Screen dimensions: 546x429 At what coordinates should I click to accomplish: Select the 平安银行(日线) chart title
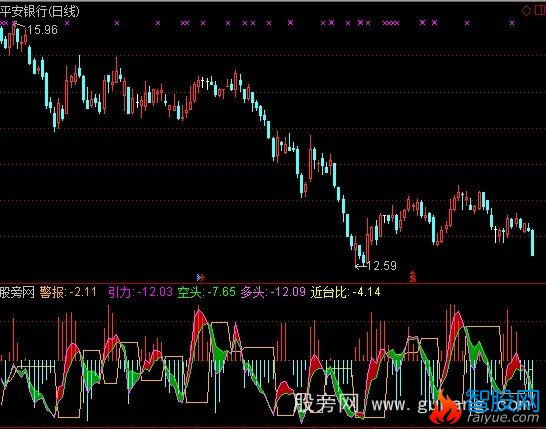pos(40,11)
